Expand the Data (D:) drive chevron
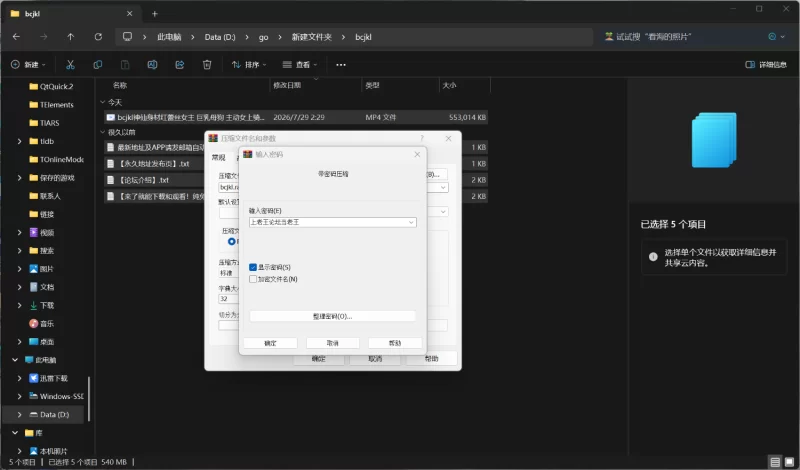 coord(19,414)
